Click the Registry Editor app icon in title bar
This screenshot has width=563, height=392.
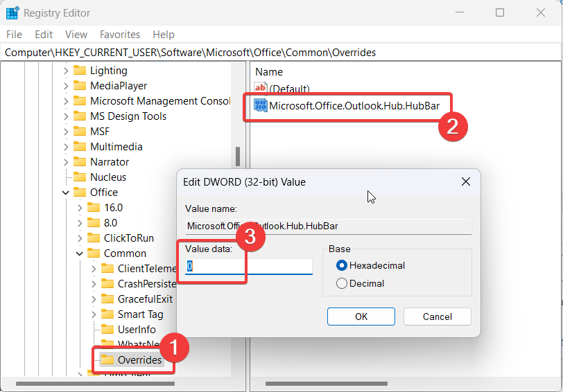point(12,12)
